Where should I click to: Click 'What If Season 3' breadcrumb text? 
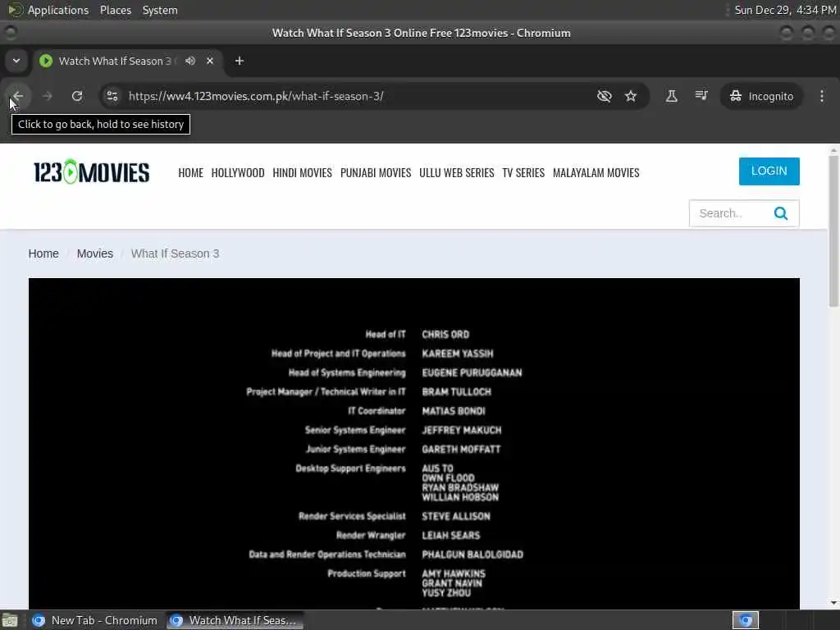click(x=176, y=254)
